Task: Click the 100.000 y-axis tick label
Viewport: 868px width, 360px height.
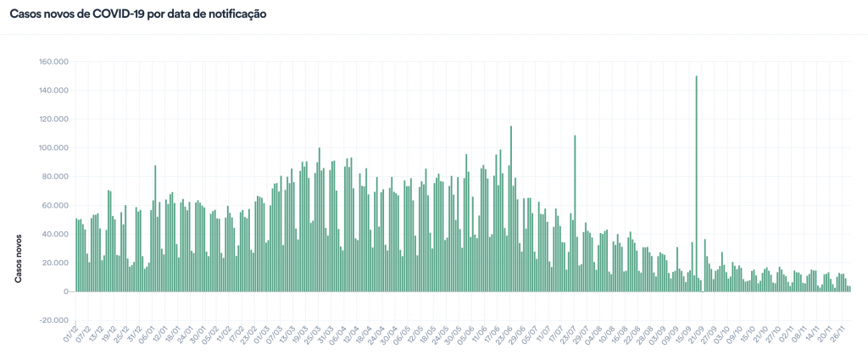Action: tap(53, 148)
